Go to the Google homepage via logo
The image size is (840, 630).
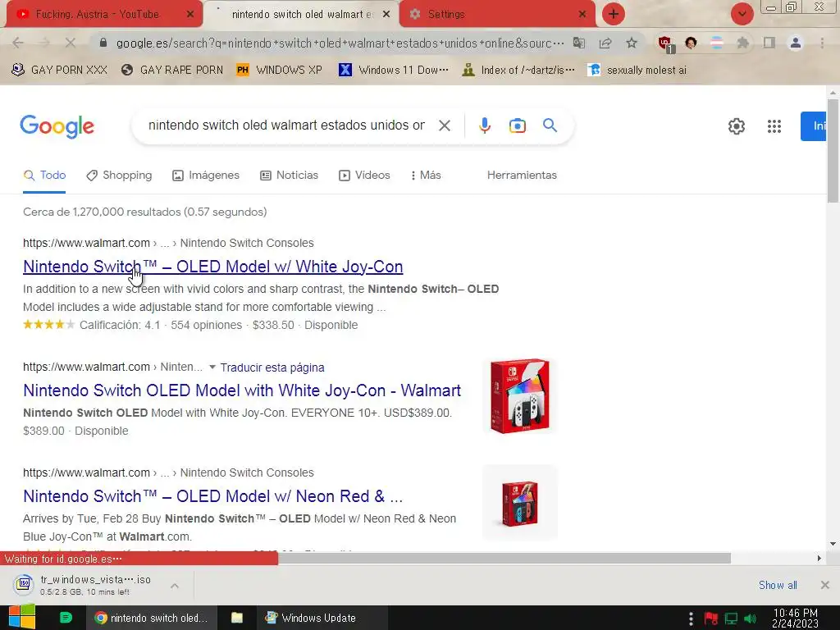(x=57, y=126)
